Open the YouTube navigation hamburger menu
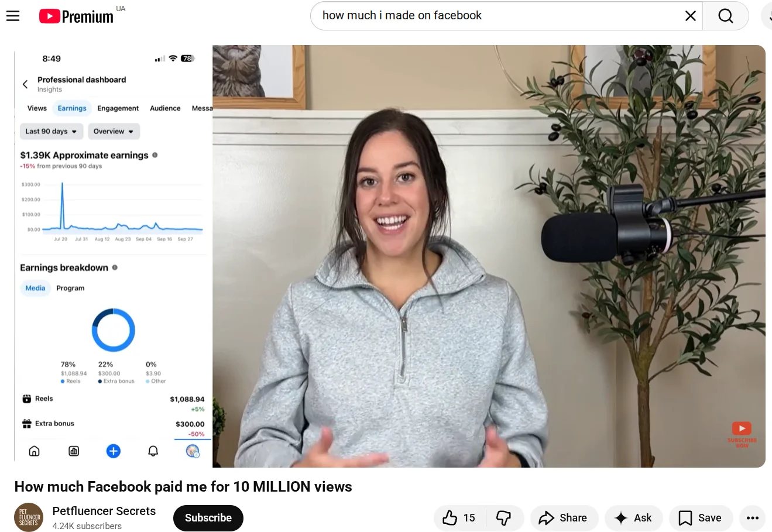Image resolution: width=772 pixels, height=532 pixels. point(13,16)
